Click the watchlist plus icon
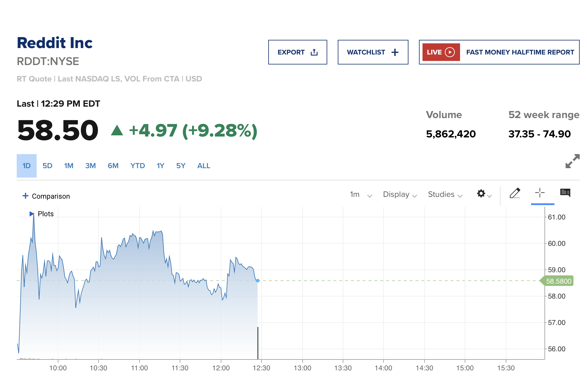This screenshot has width=587, height=392. [395, 52]
